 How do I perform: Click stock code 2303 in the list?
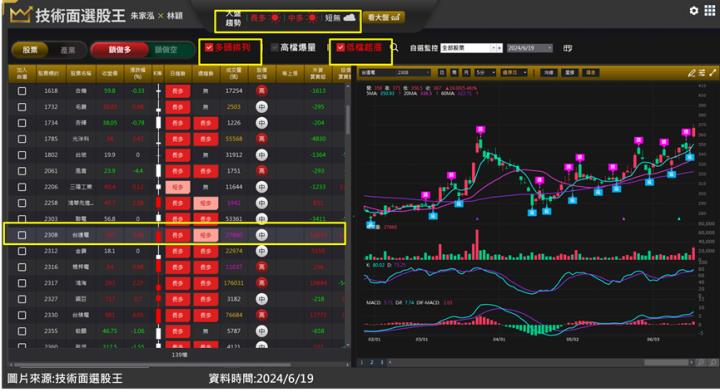pos(51,219)
